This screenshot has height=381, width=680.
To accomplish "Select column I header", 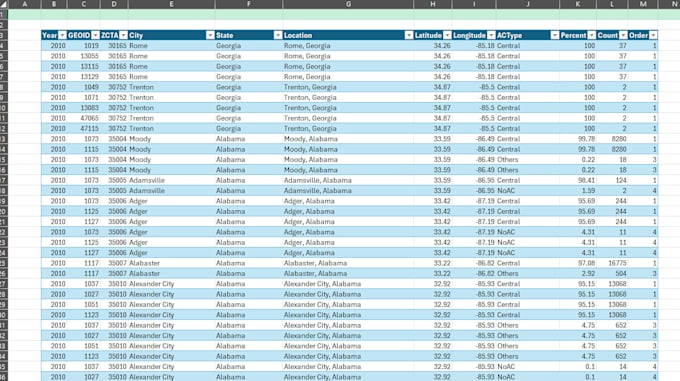I will coord(474,4).
